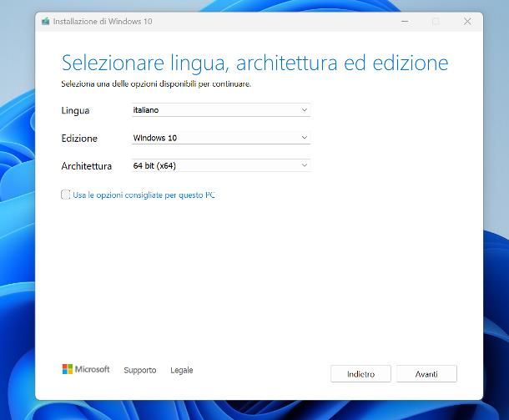Click the 'Selezionare lingua, architettura ed edizione' heading
Viewport: 509px width, 420px height.
coord(254,63)
